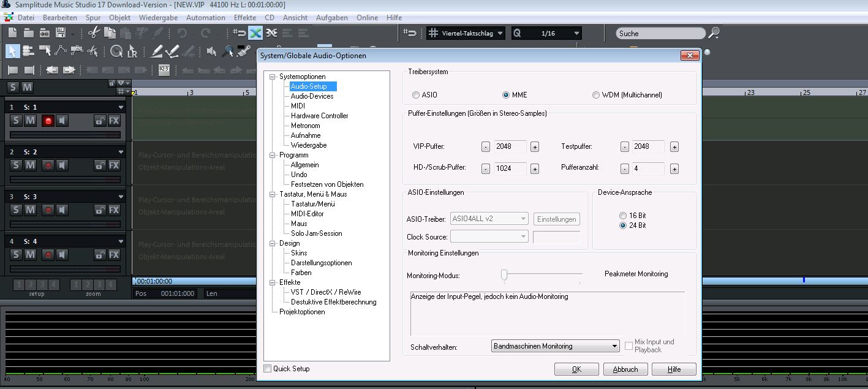Collapse the Systemoptionen tree node
868x389 pixels.
(273, 77)
